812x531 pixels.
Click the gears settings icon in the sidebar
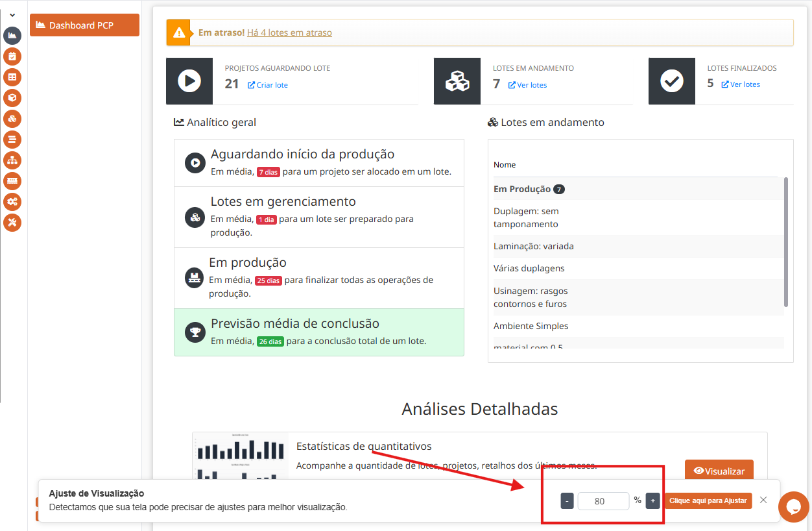point(12,202)
